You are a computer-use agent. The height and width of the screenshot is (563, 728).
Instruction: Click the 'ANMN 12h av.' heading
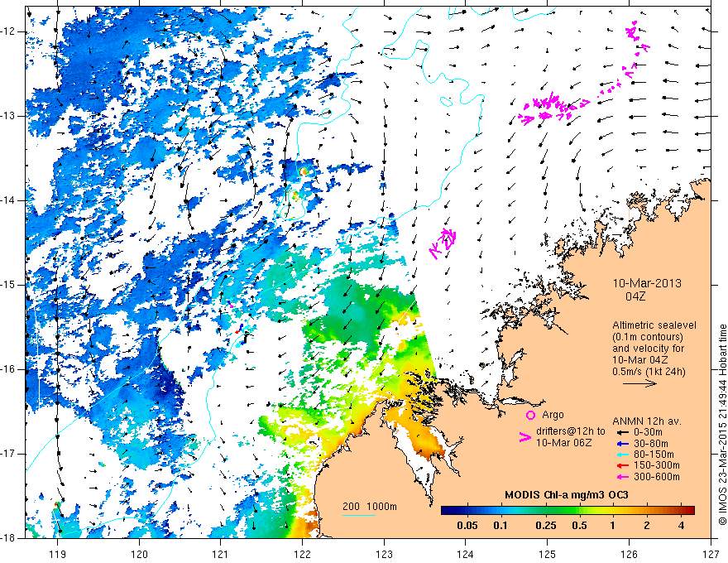(647, 421)
